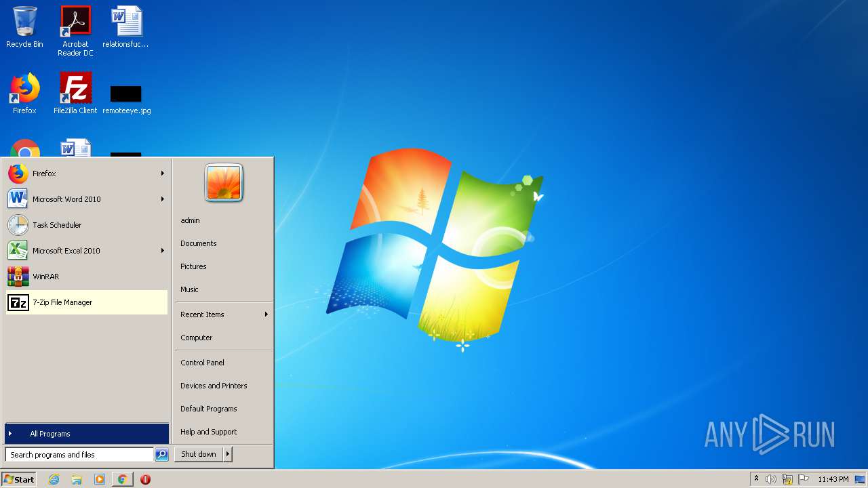
Task: Click the search magnifier button
Action: click(x=161, y=455)
